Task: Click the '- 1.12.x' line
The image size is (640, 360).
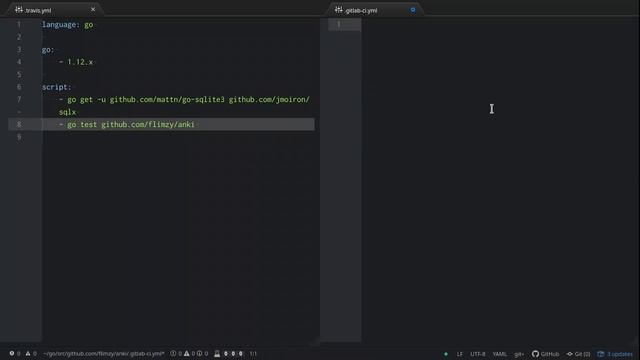Action: [76, 62]
